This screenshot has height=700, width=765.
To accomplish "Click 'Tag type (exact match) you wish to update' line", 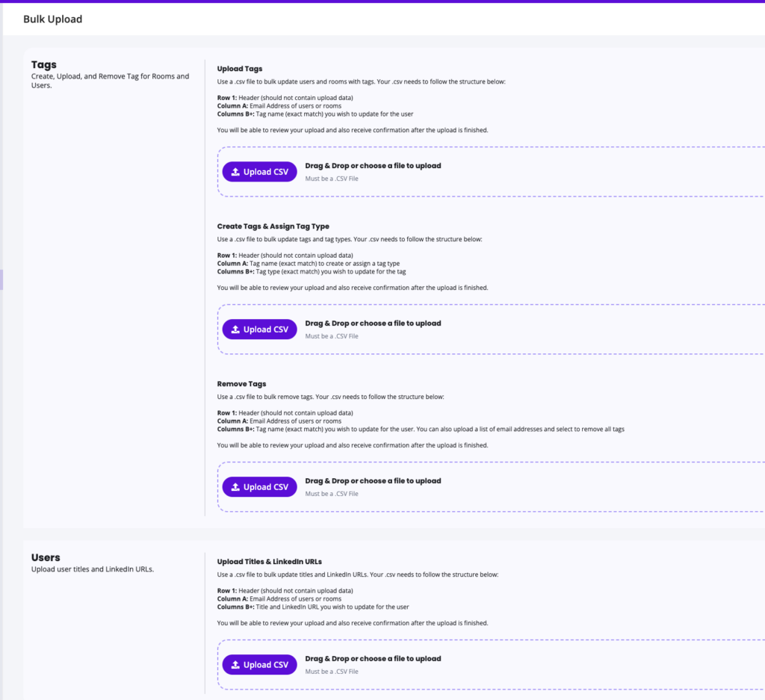I will pyautogui.click(x=312, y=272).
